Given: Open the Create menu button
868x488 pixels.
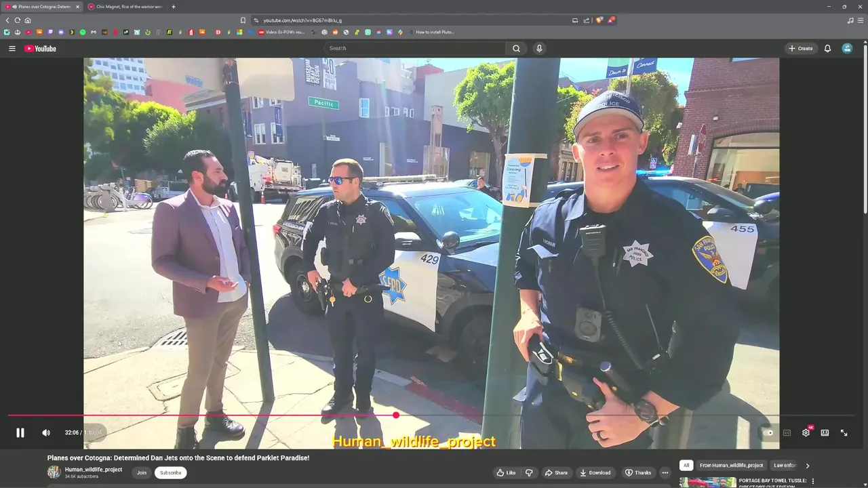Looking at the screenshot, I should pos(801,48).
